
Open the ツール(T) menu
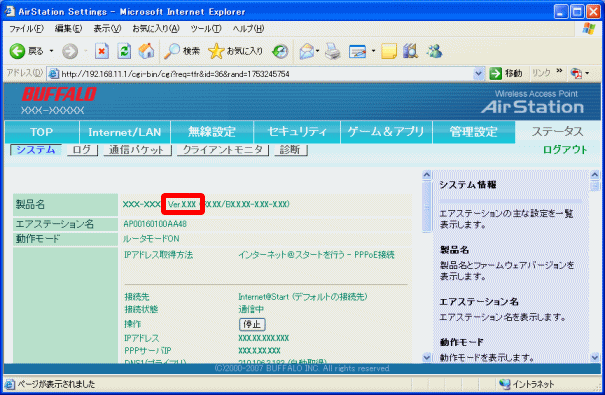206,29
